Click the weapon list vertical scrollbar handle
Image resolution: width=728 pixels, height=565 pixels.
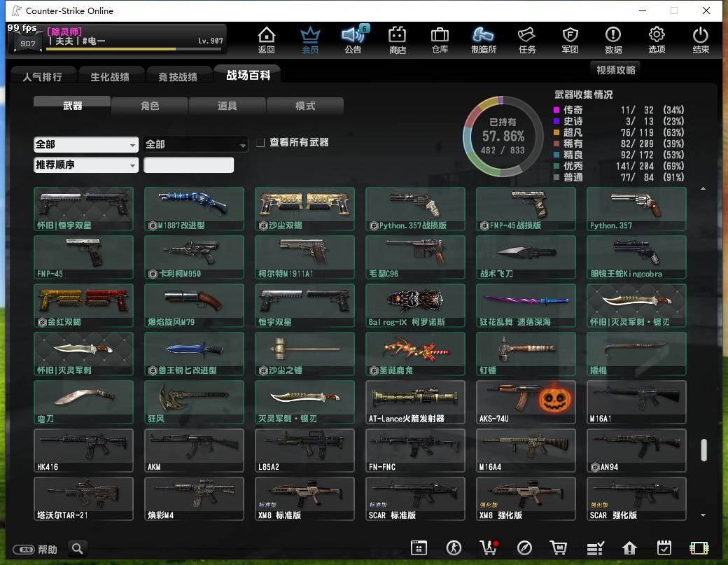coord(704,449)
